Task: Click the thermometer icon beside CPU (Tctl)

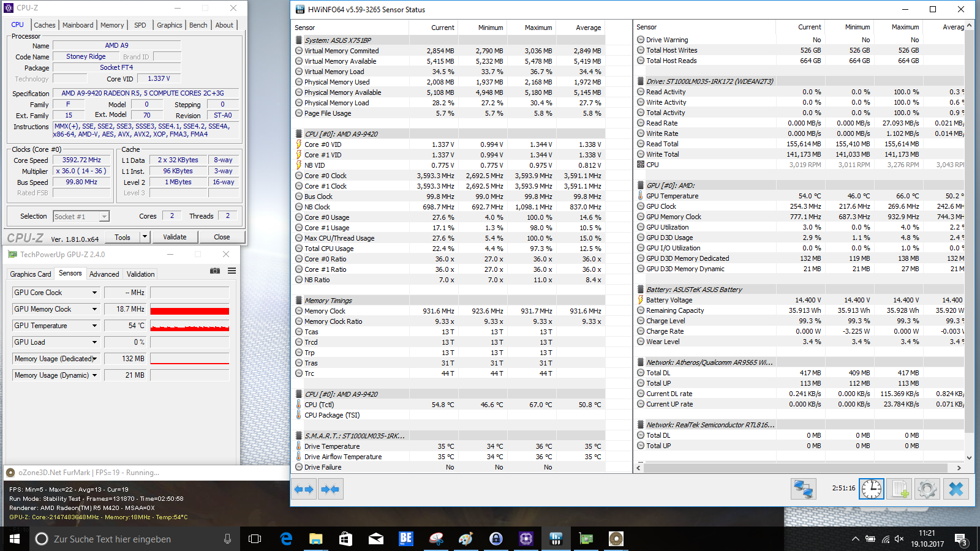Action: tap(299, 405)
